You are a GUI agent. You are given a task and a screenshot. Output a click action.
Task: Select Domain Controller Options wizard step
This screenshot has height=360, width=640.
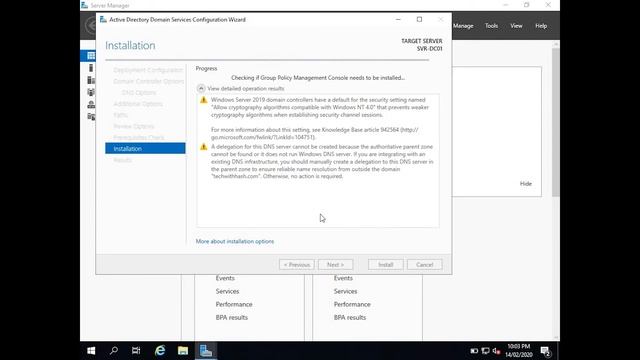coord(149,81)
